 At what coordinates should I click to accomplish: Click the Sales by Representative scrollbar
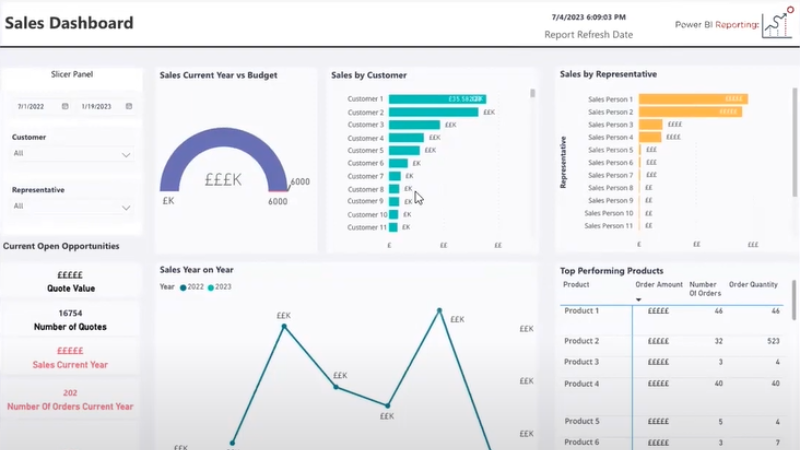point(794,142)
